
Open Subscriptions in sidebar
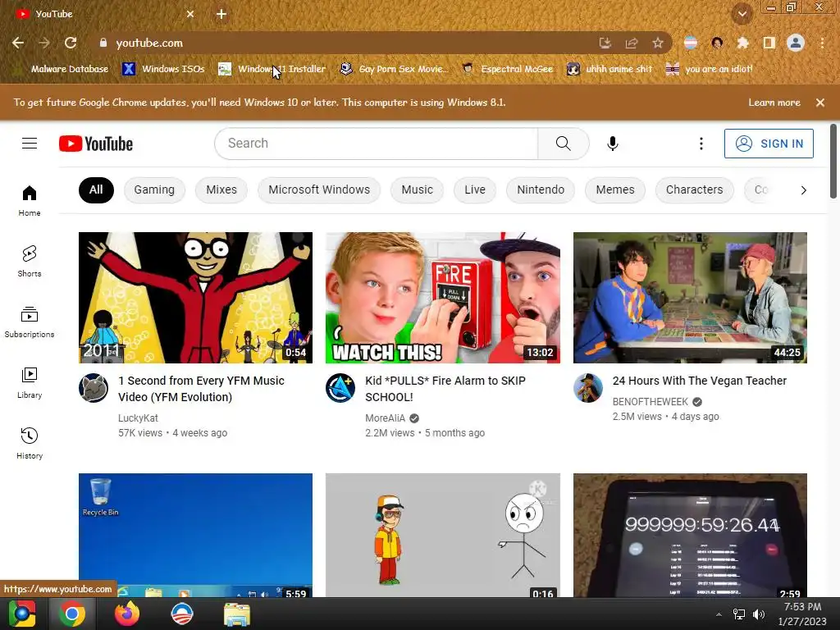[x=30, y=322]
